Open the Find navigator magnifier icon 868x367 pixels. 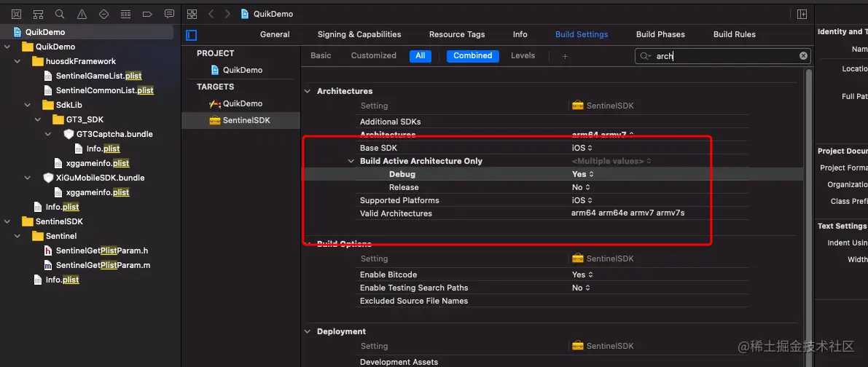(60, 14)
